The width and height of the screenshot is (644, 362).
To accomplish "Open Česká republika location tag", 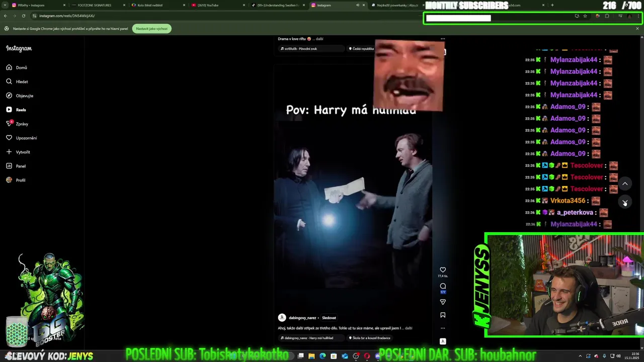I will (x=361, y=49).
